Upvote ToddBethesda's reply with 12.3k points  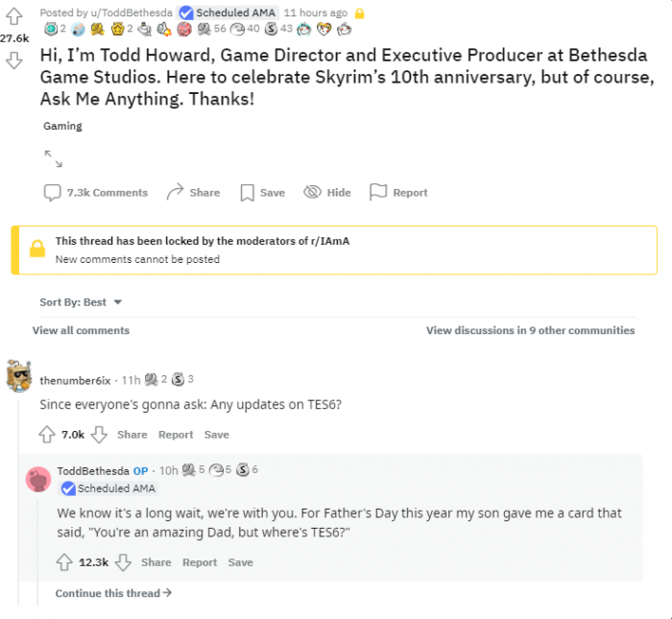[64, 562]
